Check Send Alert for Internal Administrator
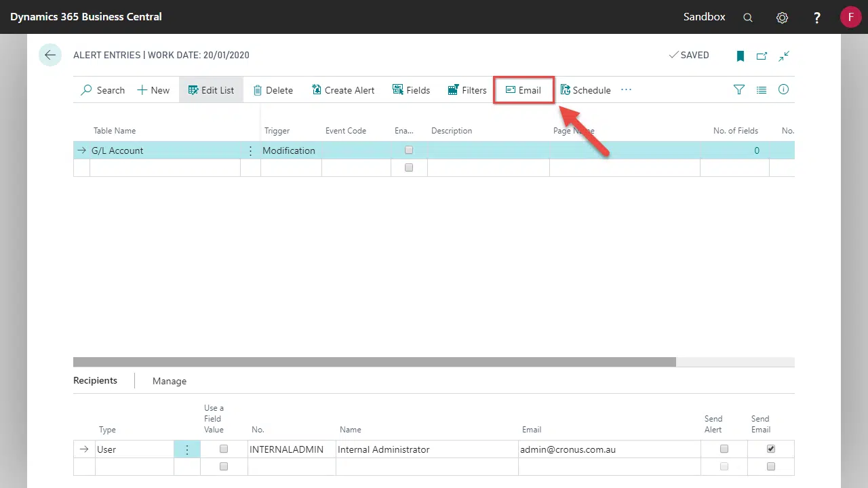The width and height of the screenshot is (868, 488). pos(724,449)
